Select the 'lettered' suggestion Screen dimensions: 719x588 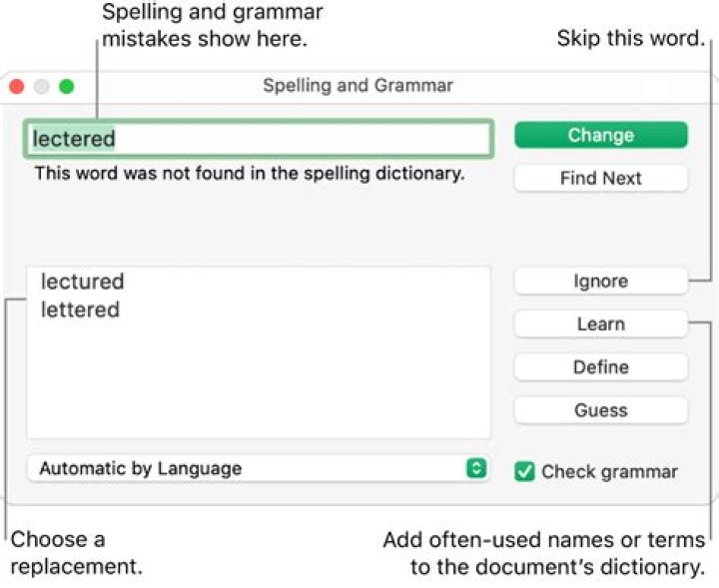[80, 309]
